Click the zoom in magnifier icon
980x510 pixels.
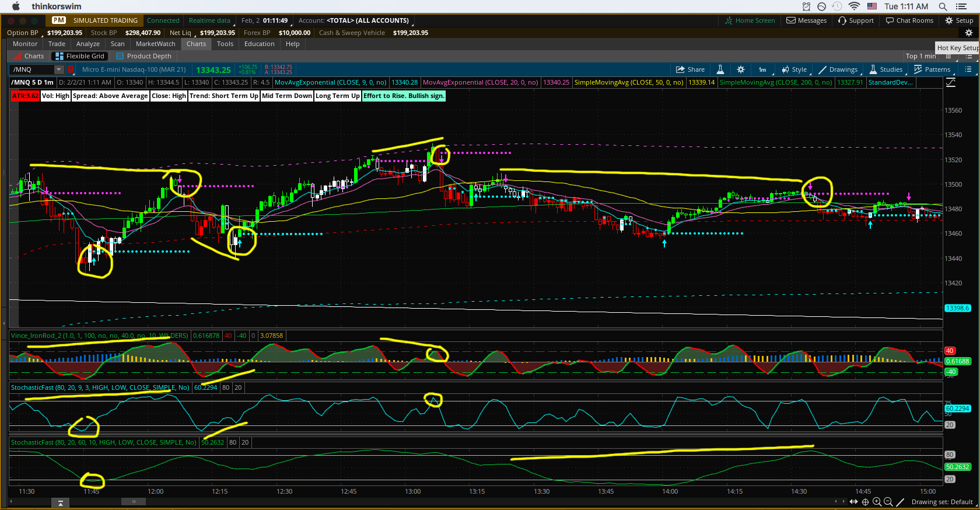click(877, 502)
